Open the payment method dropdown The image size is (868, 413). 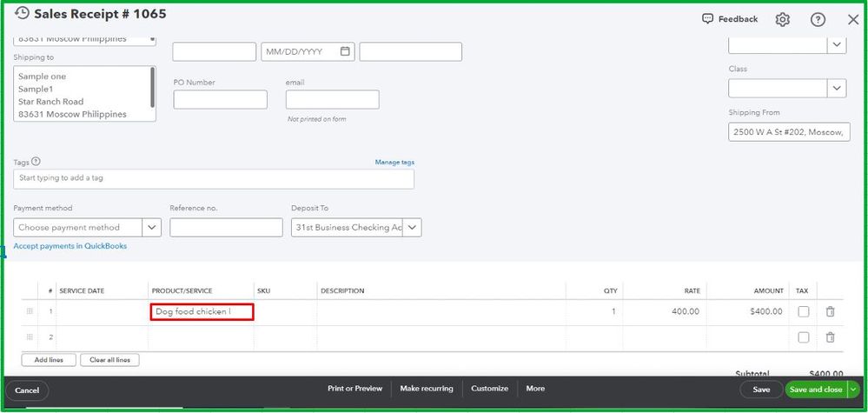pos(152,228)
